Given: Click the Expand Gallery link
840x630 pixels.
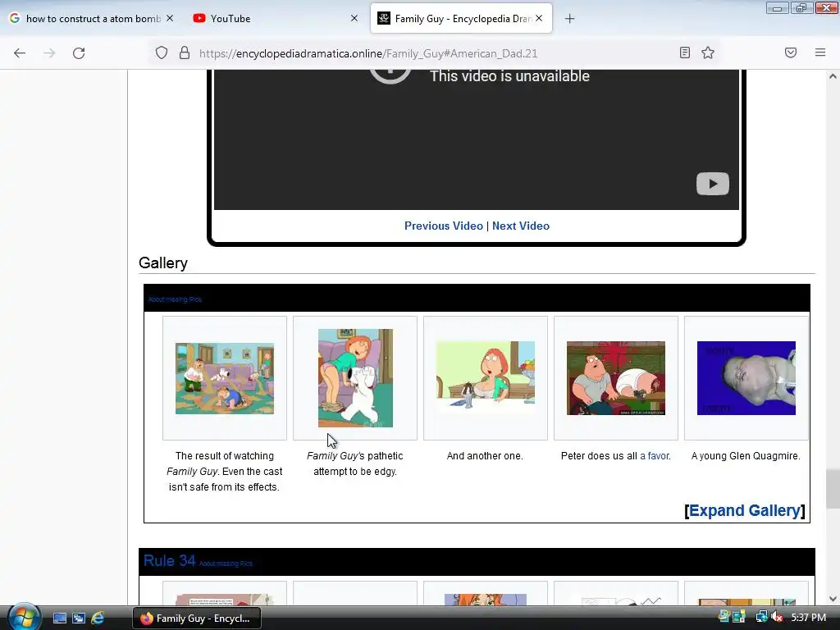Looking at the screenshot, I should click(745, 510).
